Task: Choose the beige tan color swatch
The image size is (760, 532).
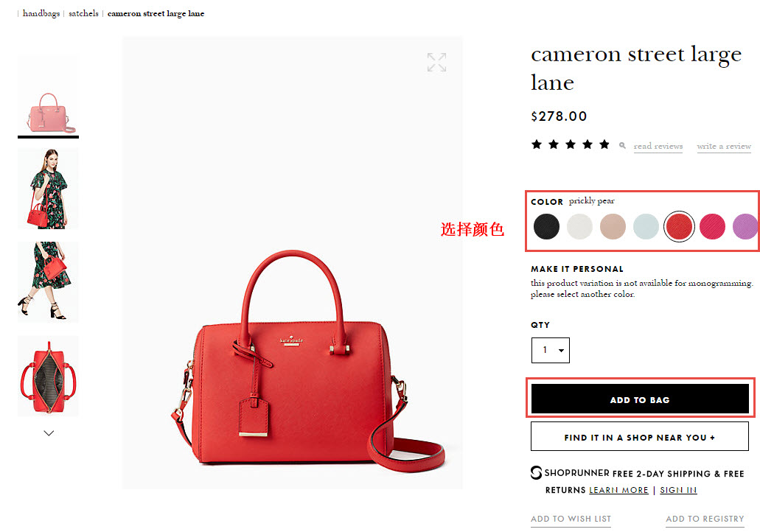Action: pyautogui.click(x=613, y=226)
